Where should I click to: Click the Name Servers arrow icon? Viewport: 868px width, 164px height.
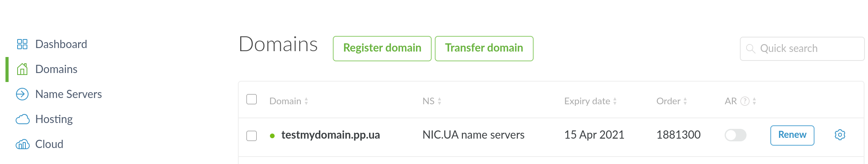[x=22, y=94]
